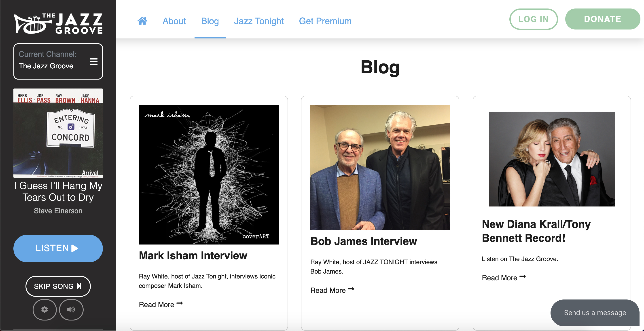644x331 pixels.
Task: Open Get Premium page
Action: (325, 21)
